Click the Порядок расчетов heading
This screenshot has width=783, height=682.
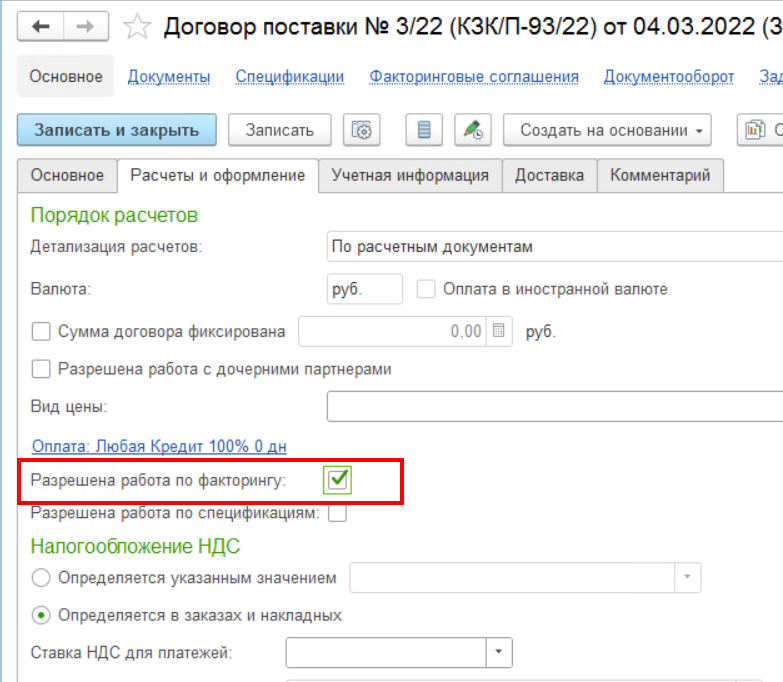114,215
